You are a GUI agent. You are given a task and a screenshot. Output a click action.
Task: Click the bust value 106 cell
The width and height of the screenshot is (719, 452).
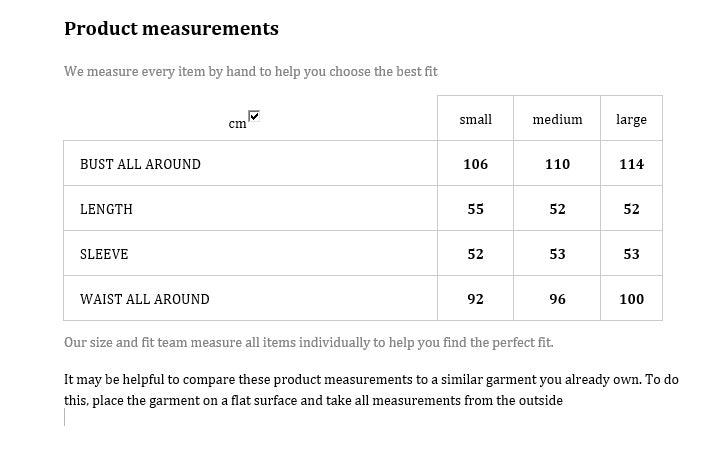click(475, 164)
